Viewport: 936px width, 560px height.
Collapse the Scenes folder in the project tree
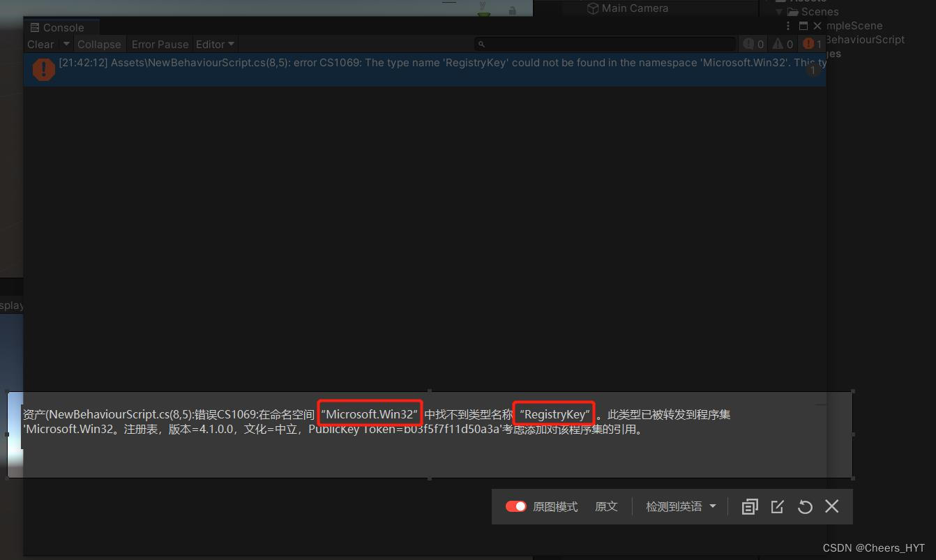[778, 11]
